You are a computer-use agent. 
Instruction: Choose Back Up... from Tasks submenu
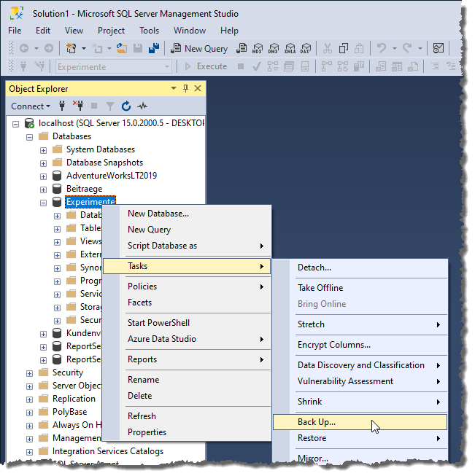[x=360, y=422]
